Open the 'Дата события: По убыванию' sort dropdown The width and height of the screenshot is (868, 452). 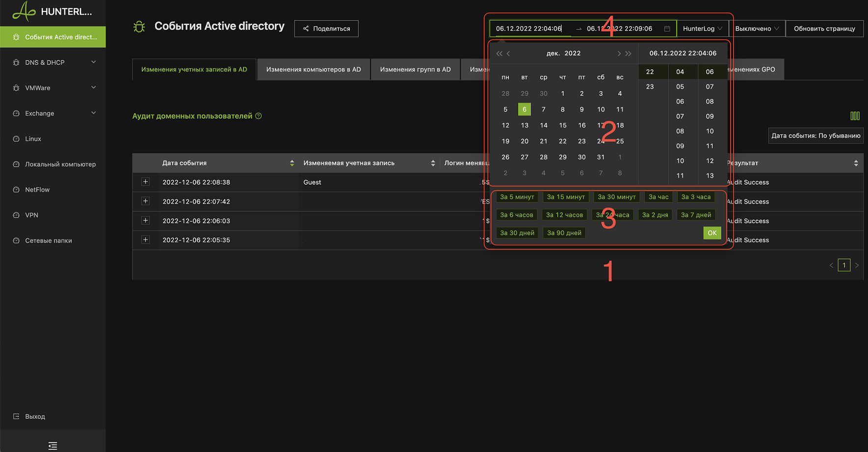[815, 136]
